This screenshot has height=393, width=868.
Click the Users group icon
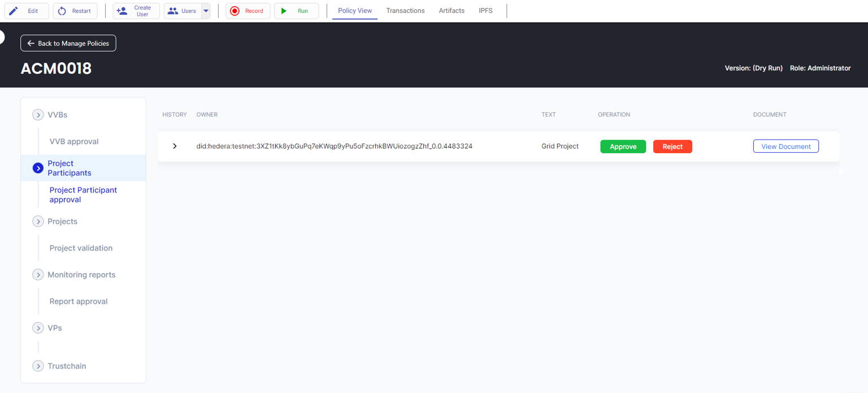point(173,11)
